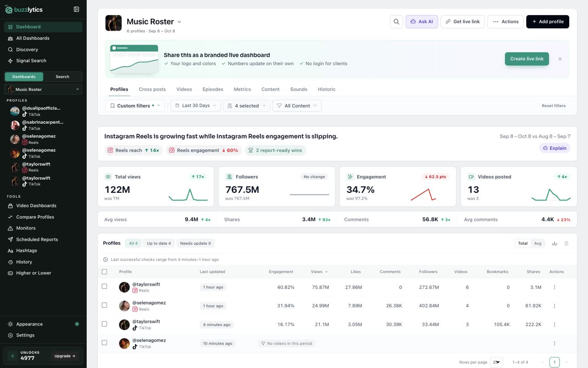
Task: Open row actions for @selenagomez TikTok row
Action: (554, 344)
